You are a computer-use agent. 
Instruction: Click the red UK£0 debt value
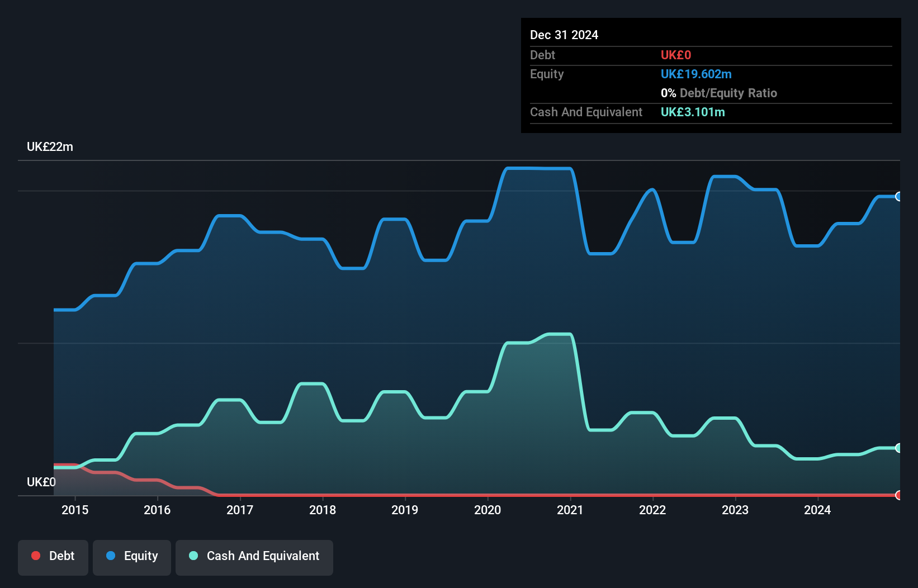click(x=676, y=55)
